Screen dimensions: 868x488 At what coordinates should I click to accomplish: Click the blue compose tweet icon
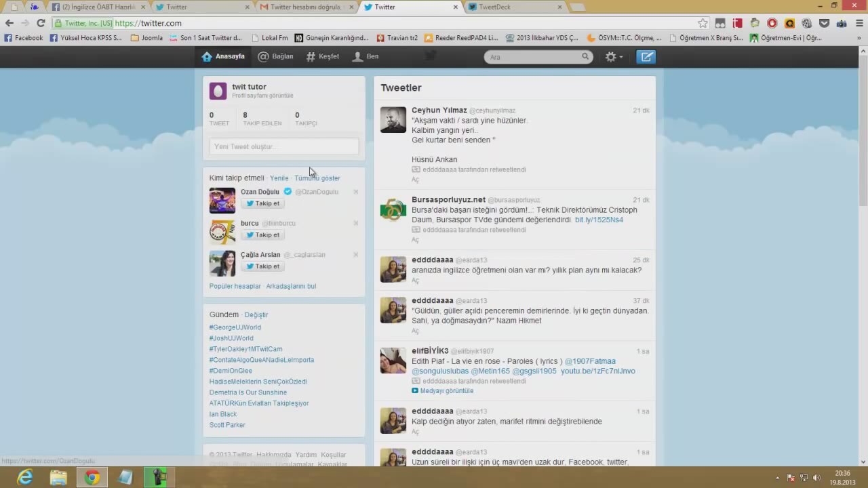click(646, 57)
